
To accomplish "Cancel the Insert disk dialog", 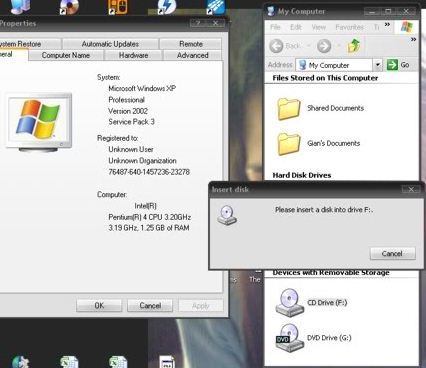I will [x=392, y=253].
